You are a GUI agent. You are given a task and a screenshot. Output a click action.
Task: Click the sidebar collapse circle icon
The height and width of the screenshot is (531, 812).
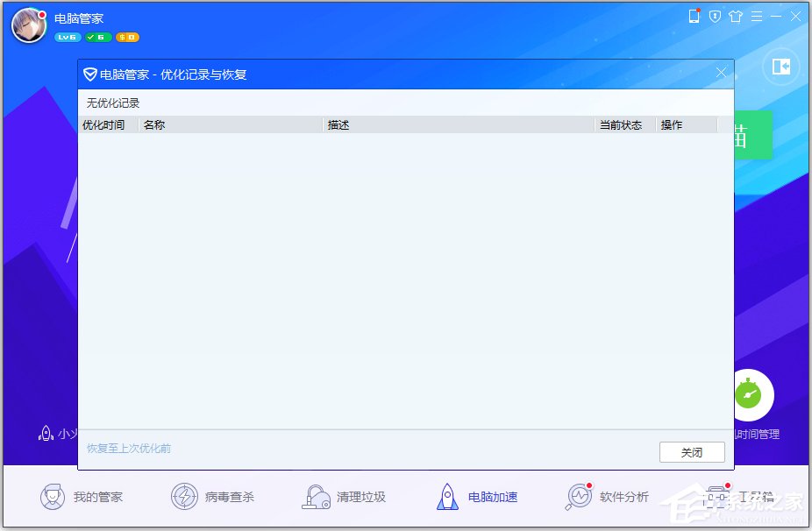(x=780, y=67)
